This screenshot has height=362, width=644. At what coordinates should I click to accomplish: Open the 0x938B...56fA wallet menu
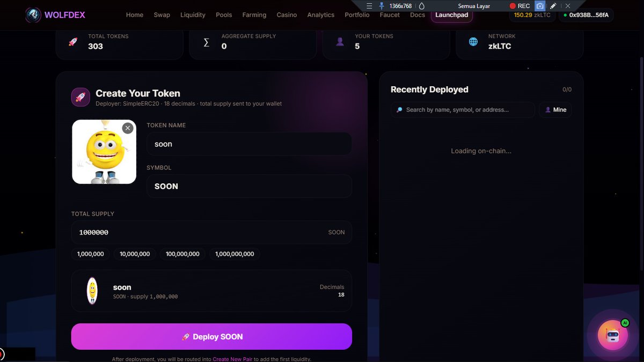(x=586, y=15)
